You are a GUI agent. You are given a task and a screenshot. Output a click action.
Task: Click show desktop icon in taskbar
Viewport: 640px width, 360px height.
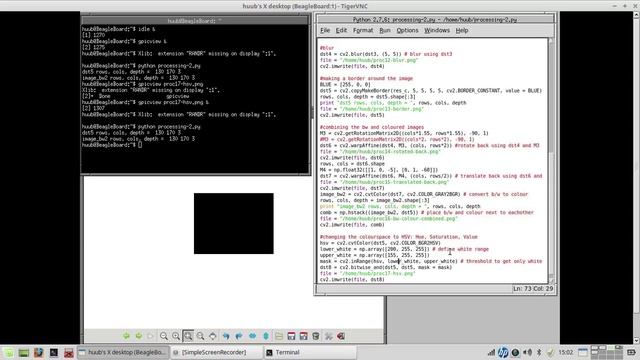coord(23,352)
